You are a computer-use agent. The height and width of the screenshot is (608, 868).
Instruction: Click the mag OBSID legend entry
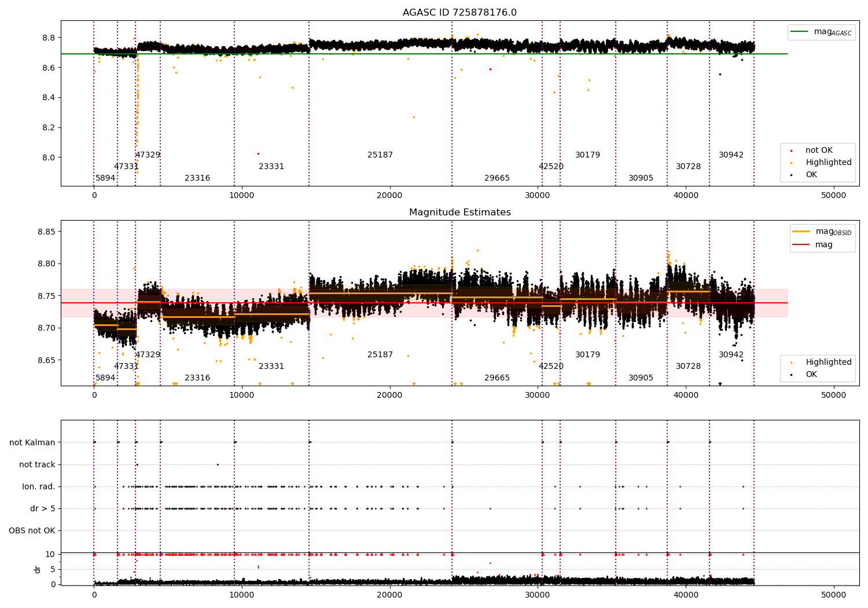point(821,232)
